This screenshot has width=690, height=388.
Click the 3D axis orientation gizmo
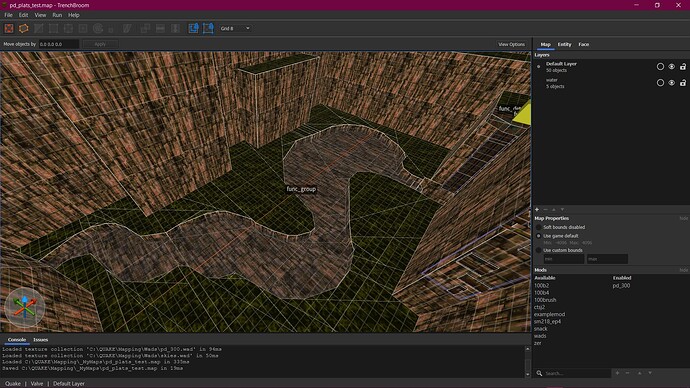tap(25, 307)
